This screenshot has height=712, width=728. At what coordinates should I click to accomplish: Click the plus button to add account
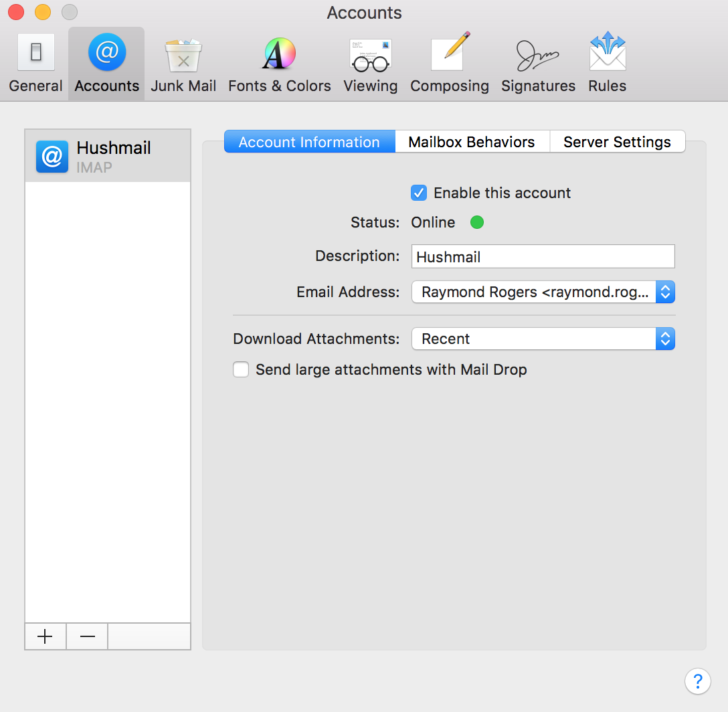tap(45, 636)
